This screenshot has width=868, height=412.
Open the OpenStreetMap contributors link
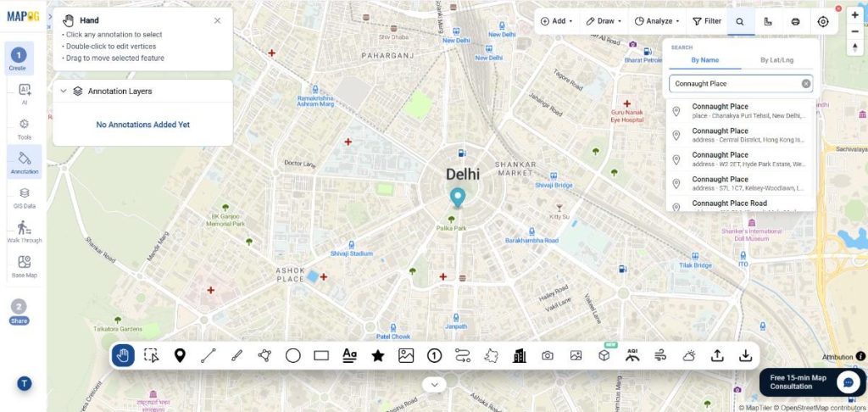(820, 408)
